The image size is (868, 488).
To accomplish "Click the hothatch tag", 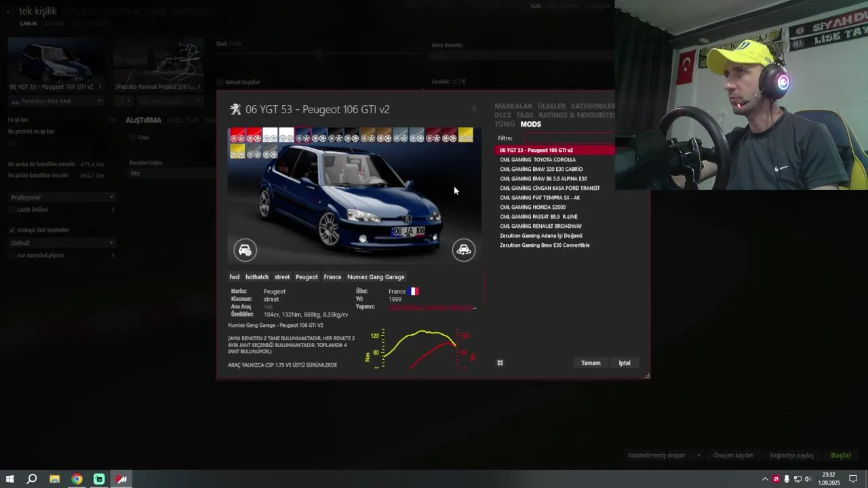I will pyautogui.click(x=257, y=277).
